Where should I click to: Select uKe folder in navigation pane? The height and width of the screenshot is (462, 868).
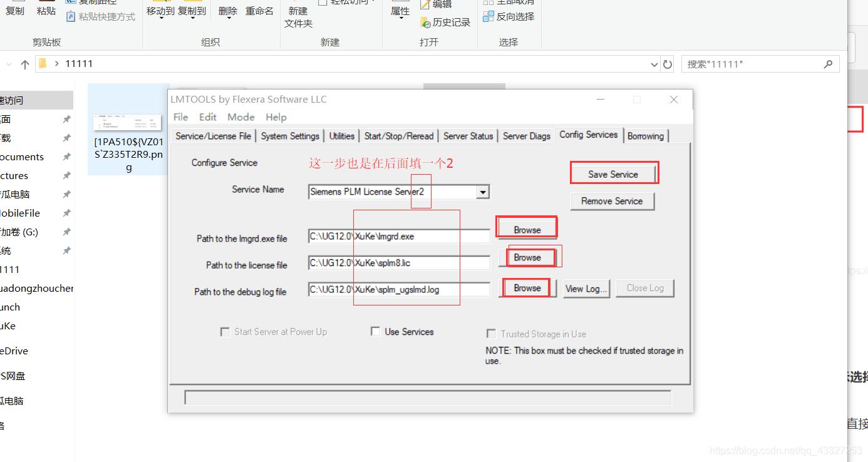coord(8,326)
